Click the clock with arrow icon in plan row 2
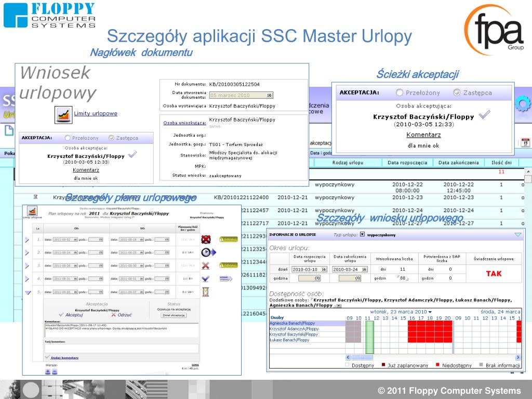532x399 pixels. (208, 252)
